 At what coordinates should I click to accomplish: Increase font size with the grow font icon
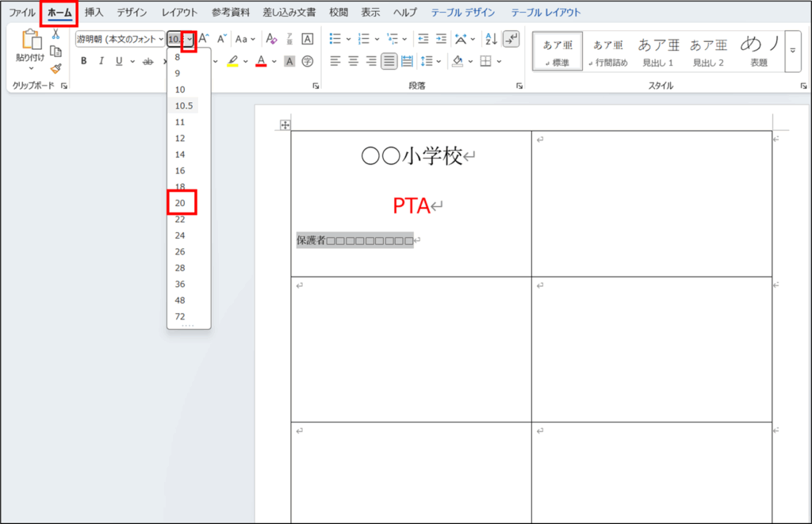click(x=204, y=39)
